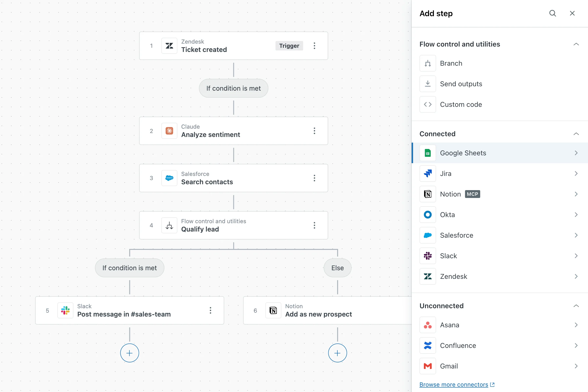Screen dimensions: 588x392
Task: Open the three-dot menu on Slack Post message step
Action: tap(210, 310)
